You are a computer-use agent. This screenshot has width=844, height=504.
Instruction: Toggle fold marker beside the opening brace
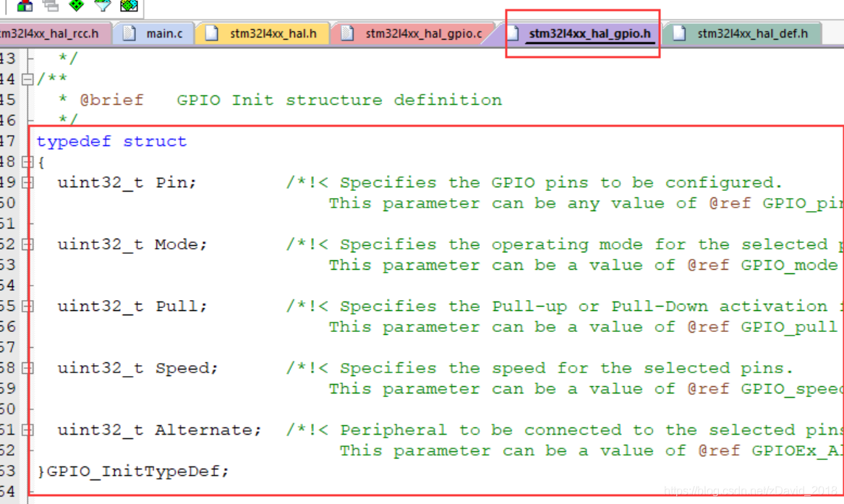27,162
